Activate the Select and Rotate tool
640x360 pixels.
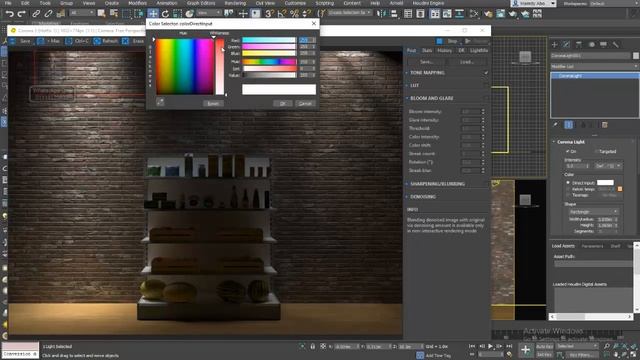coord(165,14)
